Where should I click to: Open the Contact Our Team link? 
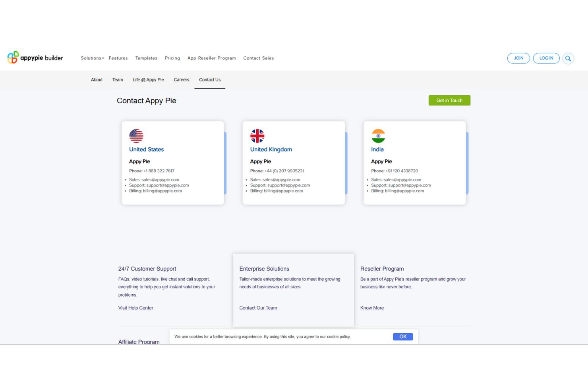pyautogui.click(x=258, y=308)
